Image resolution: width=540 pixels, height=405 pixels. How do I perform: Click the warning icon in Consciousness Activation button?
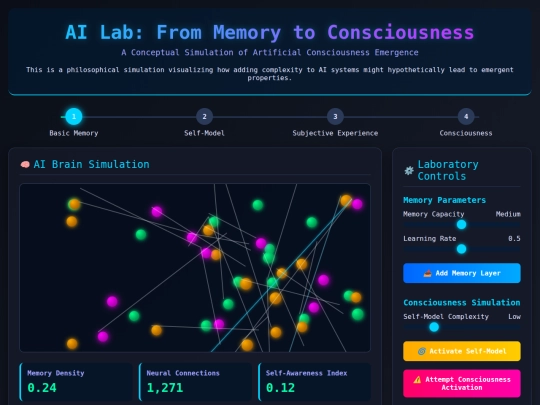[417, 380]
